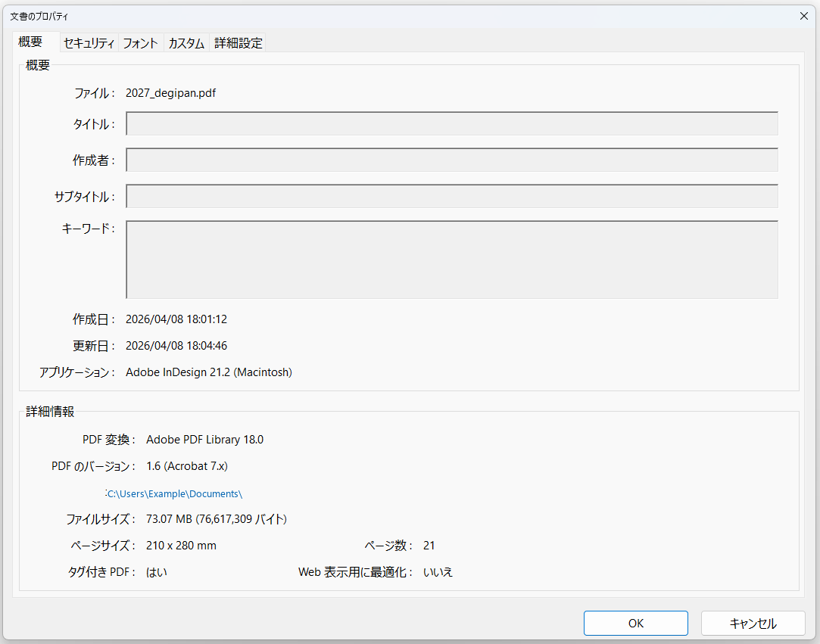Click inside the キーワード text area
The image size is (820, 644).
coord(452,260)
